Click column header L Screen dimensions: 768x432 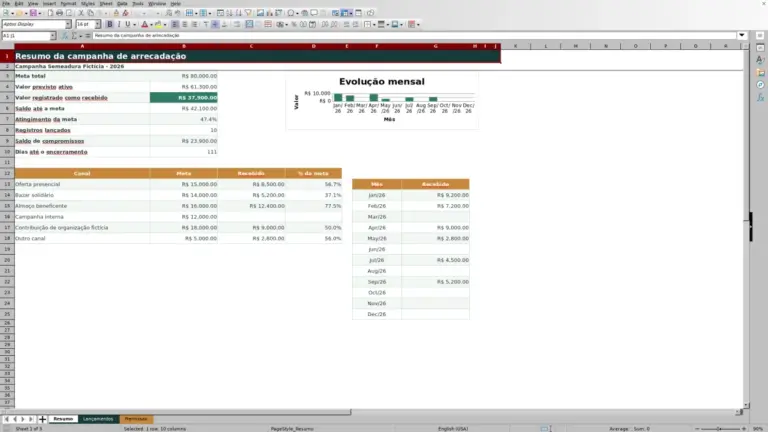tap(546, 46)
